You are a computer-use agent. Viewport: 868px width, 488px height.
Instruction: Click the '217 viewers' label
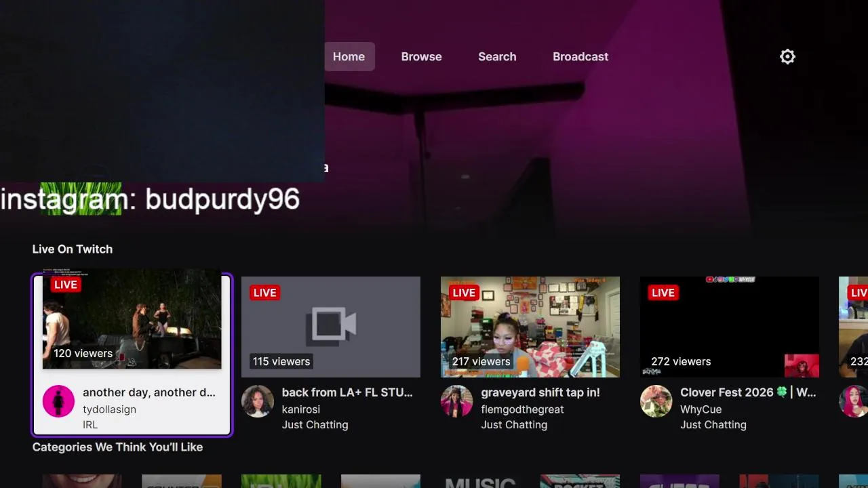pos(481,361)
